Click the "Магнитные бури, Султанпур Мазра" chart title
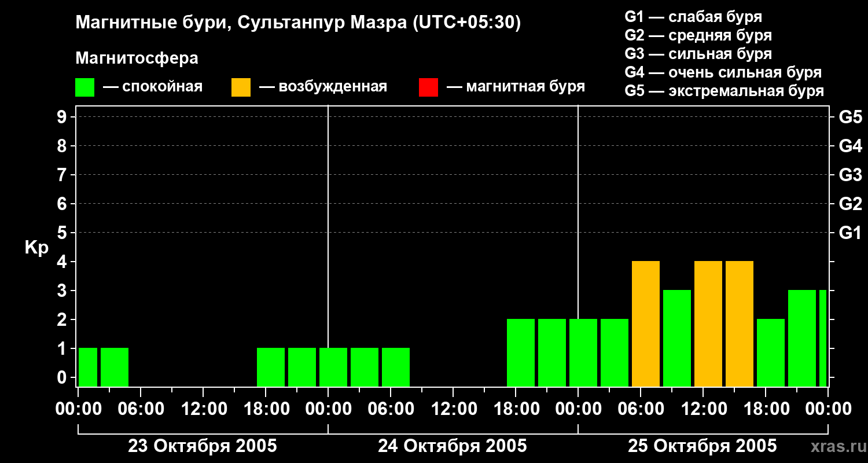Viewport: 868px width, 463px height. (x=298, y=23)
